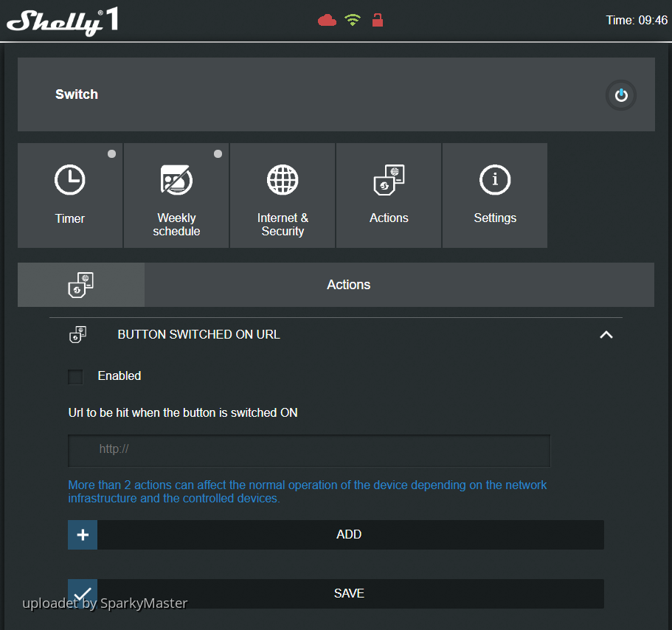The image size is (672, 630).
Task: Collapse the Button Switched On URL section
Action: [x=606, y=335]
